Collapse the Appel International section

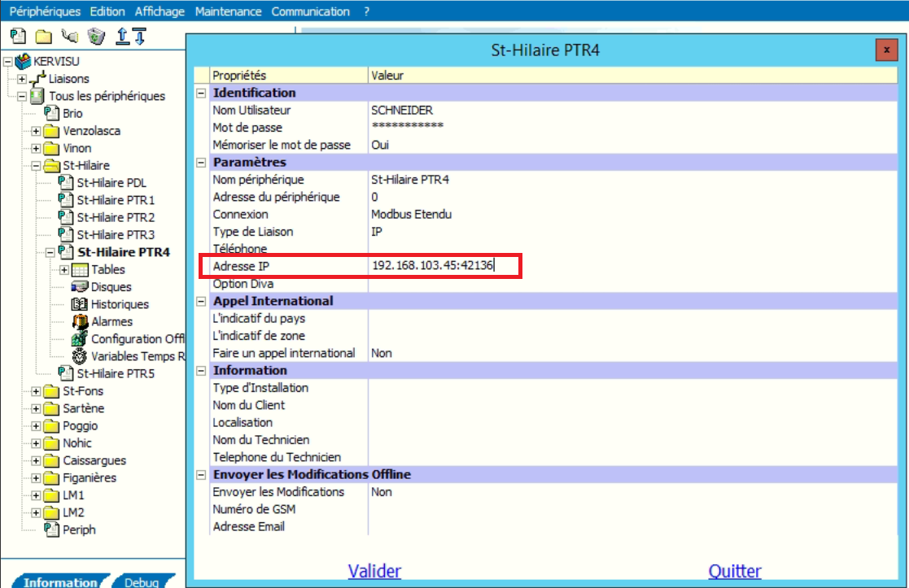(x=201, y=301)
